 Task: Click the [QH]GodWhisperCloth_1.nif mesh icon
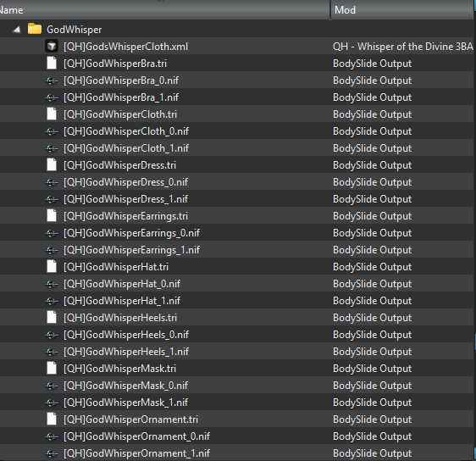(x=52, y=149)
